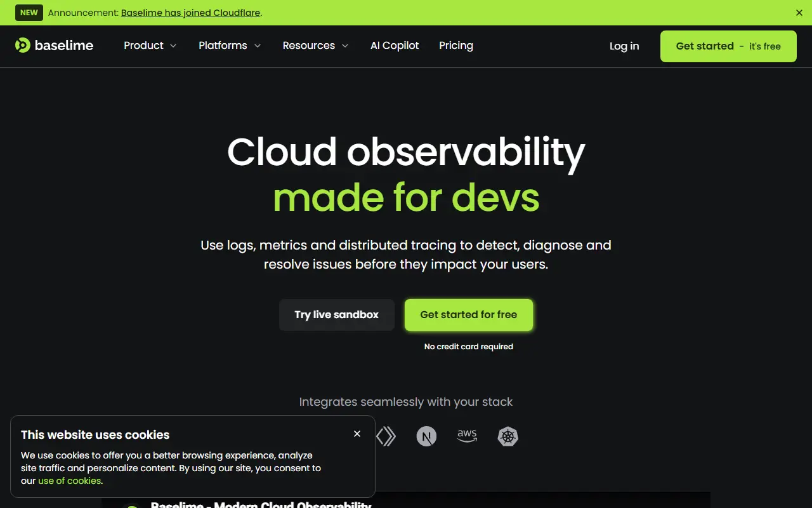Expand the Product dropdown menu

(x=150, y=46)
